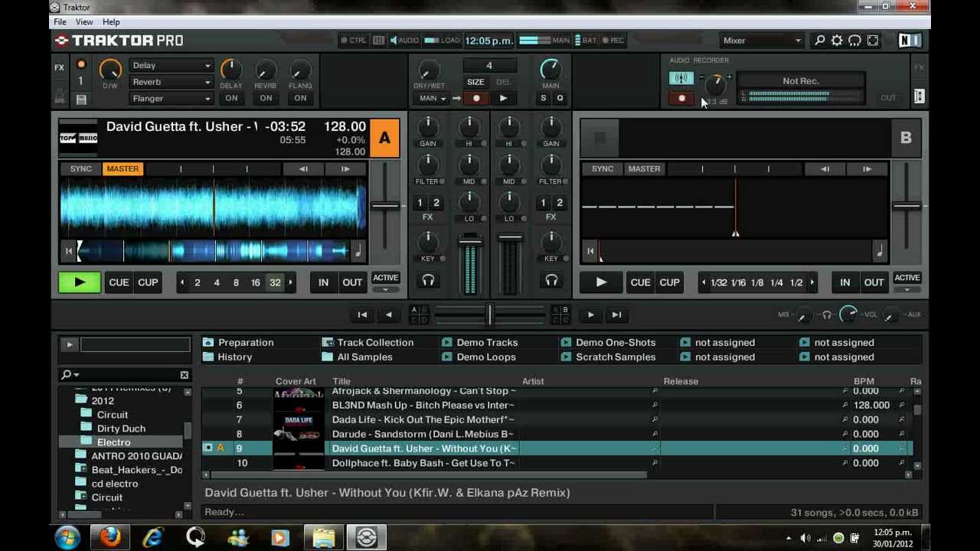The width and height of the screenshot is (980, 551).
Task: Click Deck B tempo bend up button
Action: (867, 169)
